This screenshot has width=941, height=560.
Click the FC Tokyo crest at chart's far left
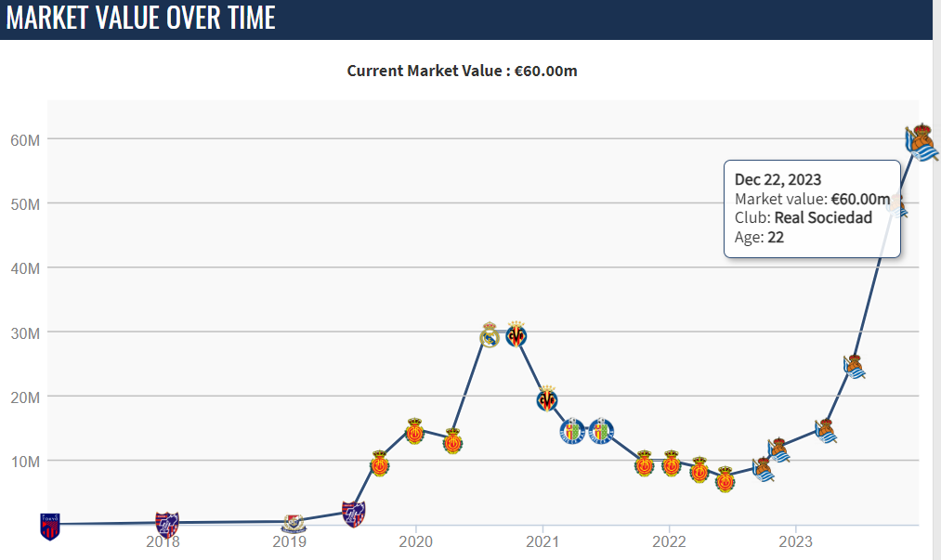click(49, 526)
